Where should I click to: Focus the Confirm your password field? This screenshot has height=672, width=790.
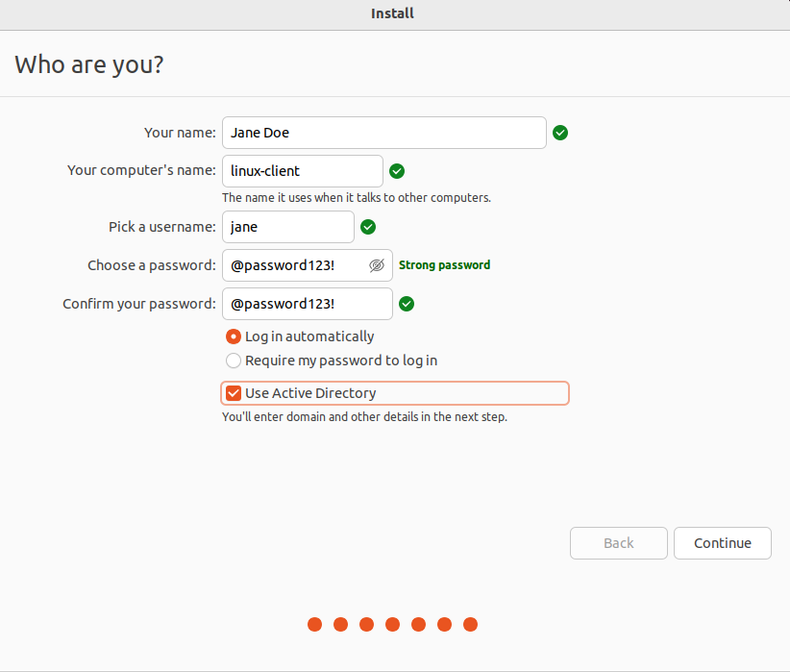point(307,304)
